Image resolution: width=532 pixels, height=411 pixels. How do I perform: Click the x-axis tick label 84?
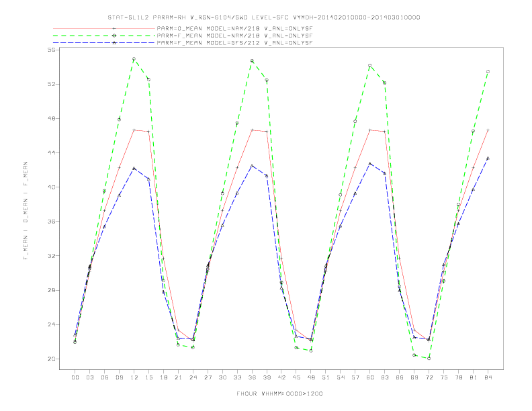click(x=488, y=377)
